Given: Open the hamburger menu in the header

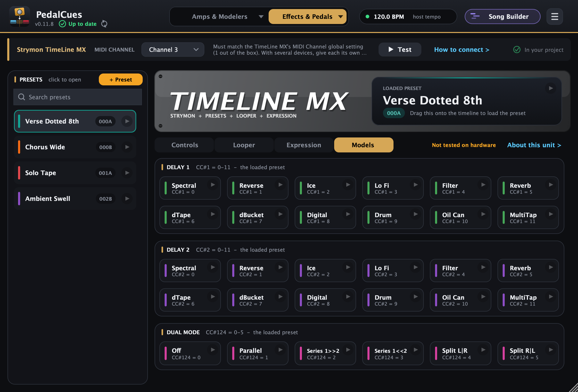Looking at the screenshot, I should coord(555,17).
